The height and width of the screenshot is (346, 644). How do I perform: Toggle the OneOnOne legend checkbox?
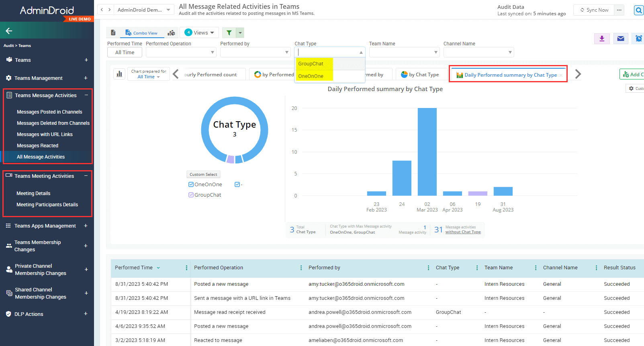[191, 184]
